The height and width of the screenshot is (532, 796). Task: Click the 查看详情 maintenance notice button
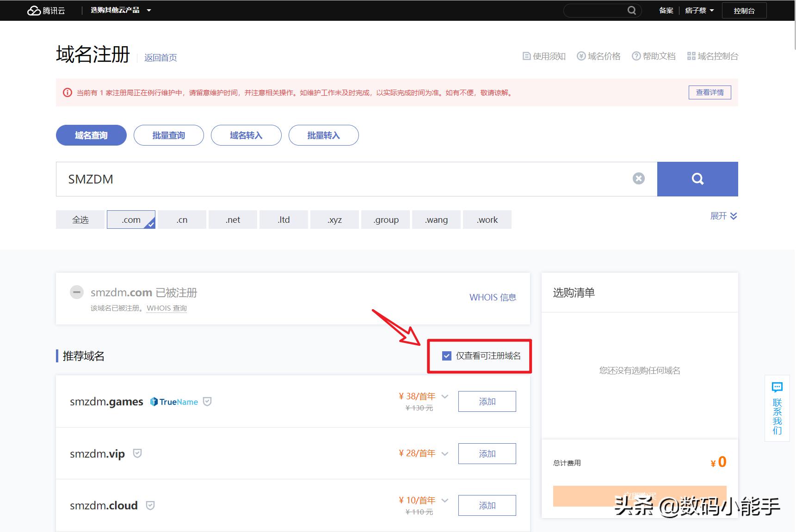click(x=710, y=92)
